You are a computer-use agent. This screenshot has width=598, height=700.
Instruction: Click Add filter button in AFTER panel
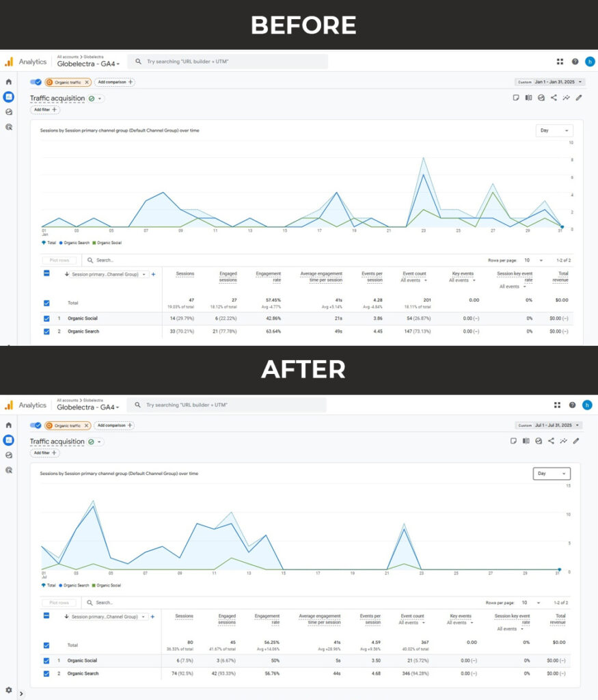click(x=45, y=453)
